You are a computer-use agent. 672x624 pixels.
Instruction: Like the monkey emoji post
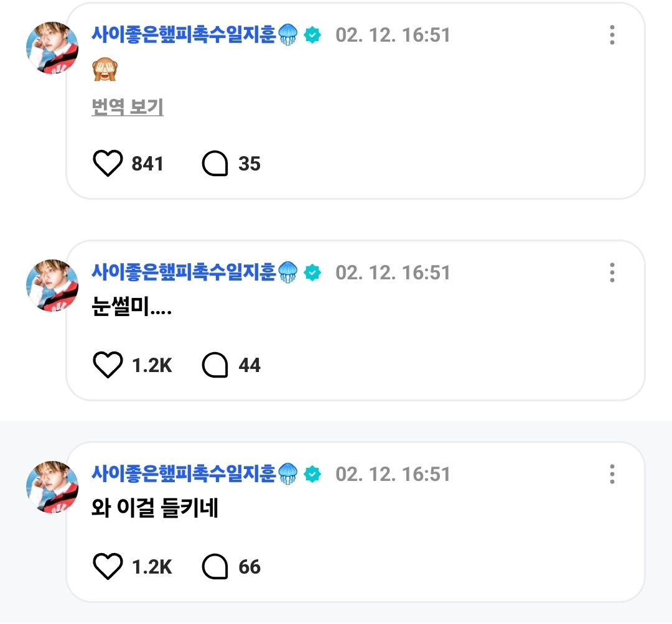coord(108,164)
